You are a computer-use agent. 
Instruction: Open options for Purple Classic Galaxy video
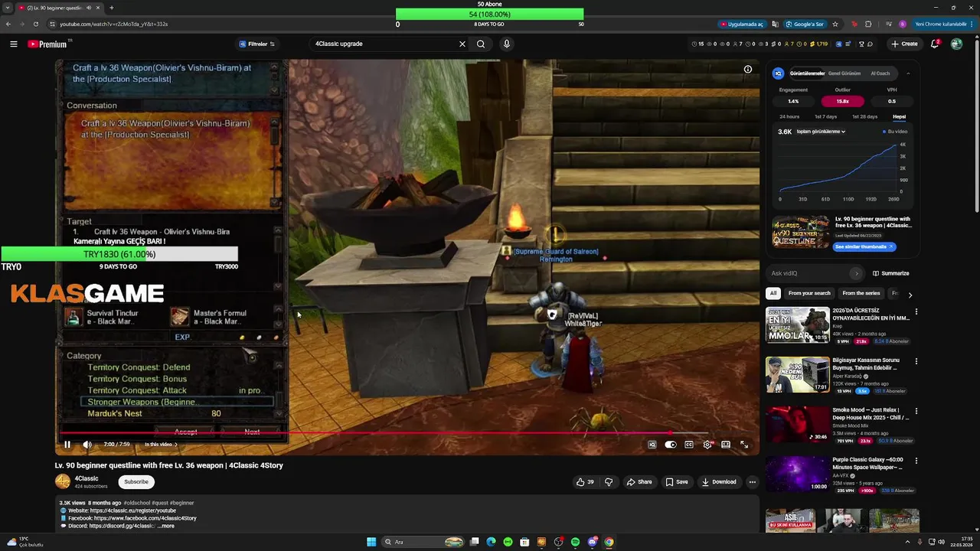916,461
